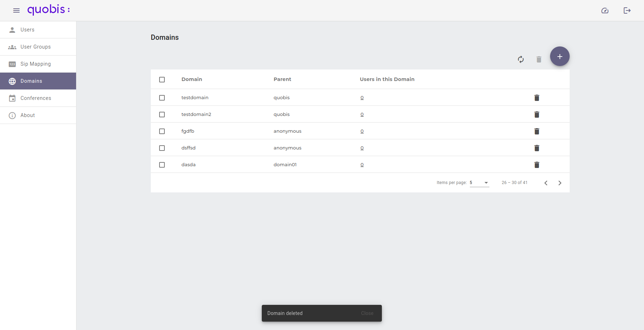This screenshot has width=644, height=330.
Task: Open the dashboard speedometer icon
Action: [x=605, y=10]
